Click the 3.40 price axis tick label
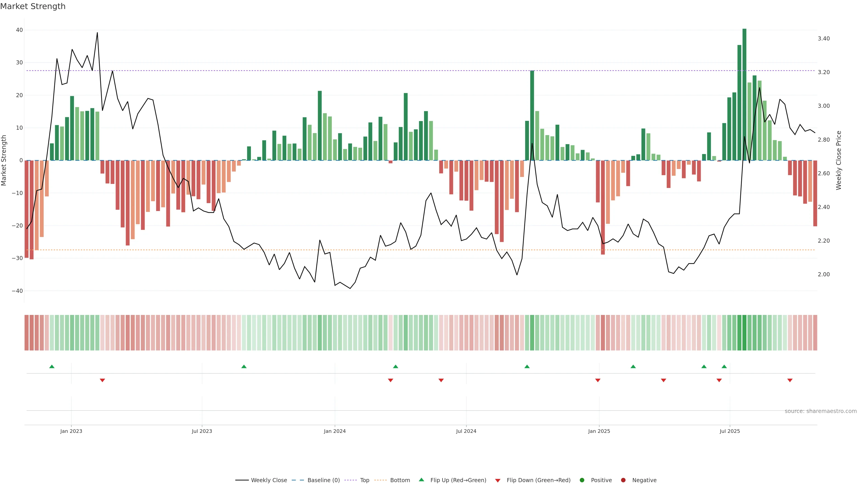 (823, 39)
